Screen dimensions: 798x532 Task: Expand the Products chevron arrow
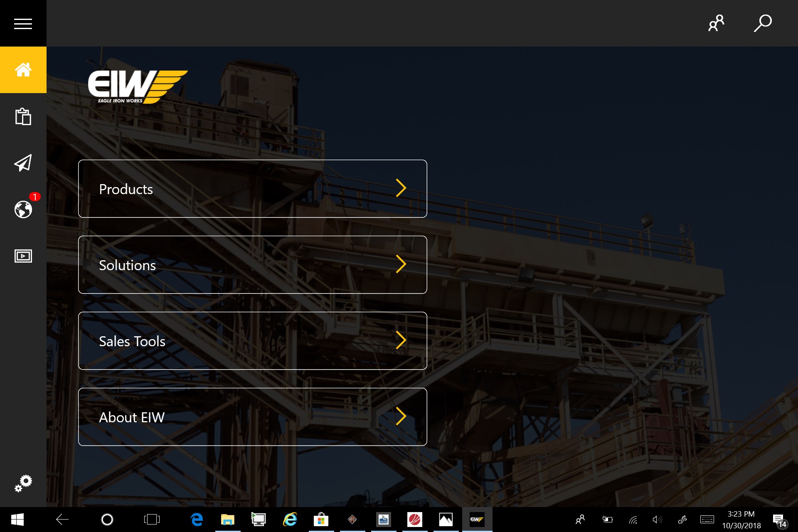coord(401,188)
